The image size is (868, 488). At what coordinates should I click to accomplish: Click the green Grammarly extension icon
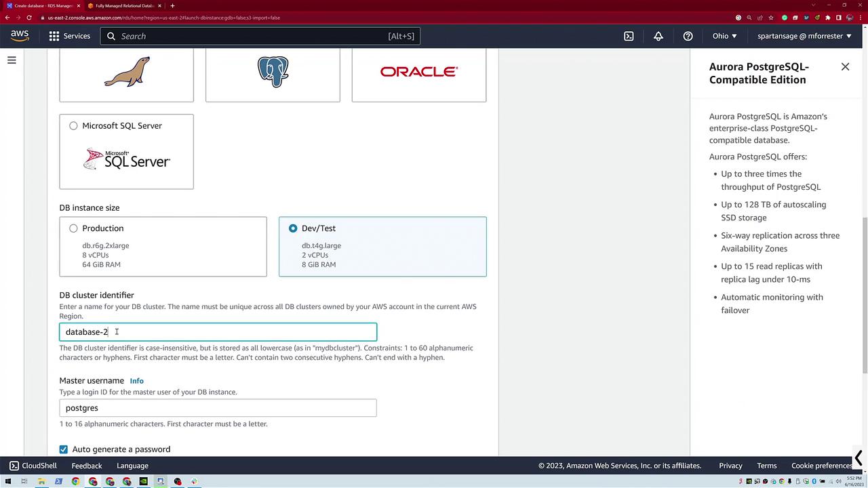(x=785, y=18)
